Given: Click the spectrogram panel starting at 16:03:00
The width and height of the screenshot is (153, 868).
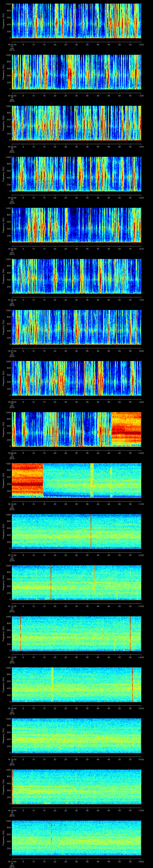Looking at the screenshot, I should click(x=76, y=123).
